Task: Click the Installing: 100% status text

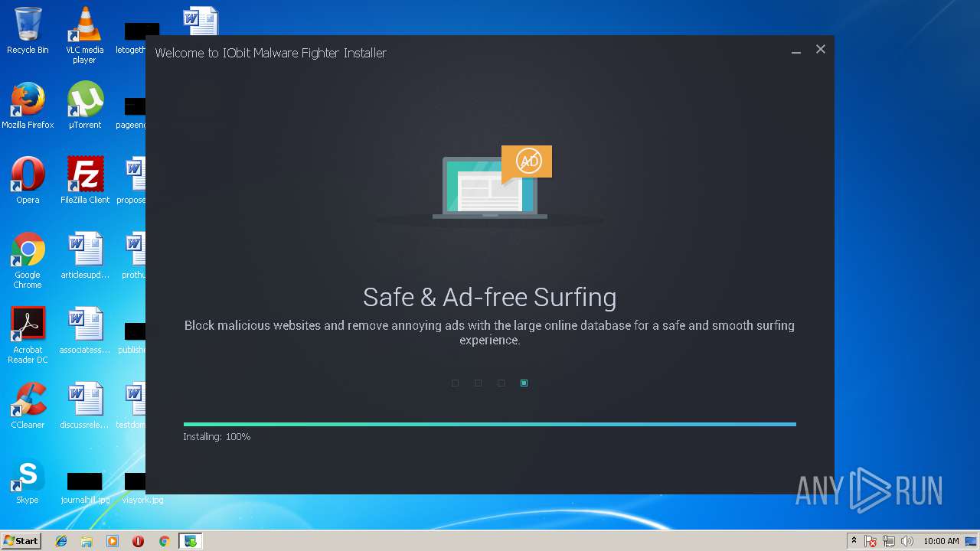Action: click(x=217, y=437)
